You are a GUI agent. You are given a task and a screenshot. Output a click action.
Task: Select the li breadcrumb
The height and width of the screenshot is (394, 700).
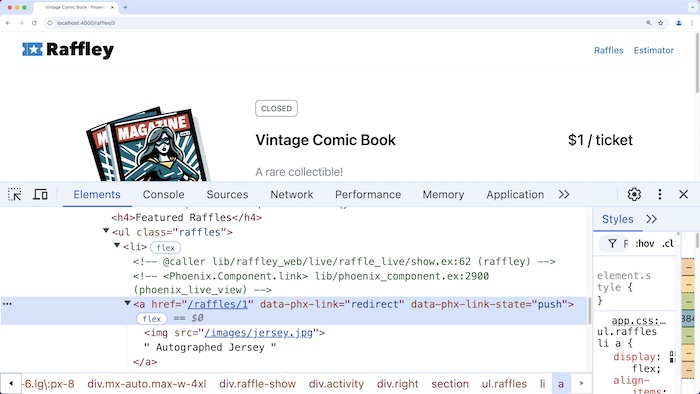[x=542, y=384]
